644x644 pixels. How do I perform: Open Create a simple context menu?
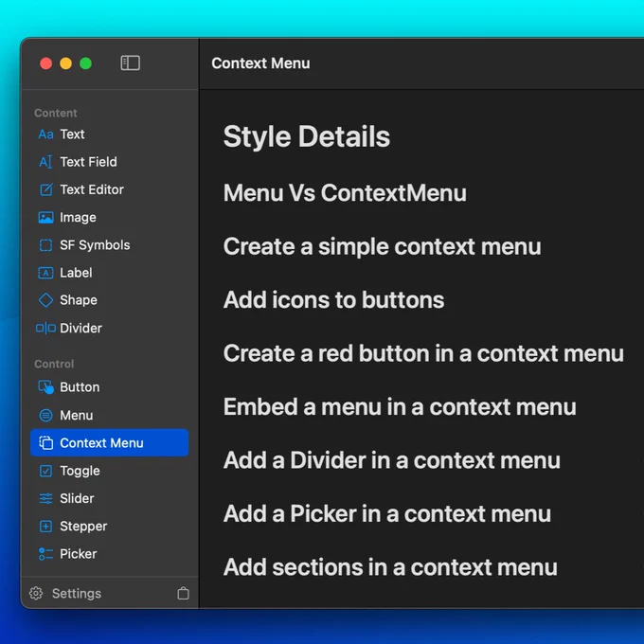click(x=382, y=246)
